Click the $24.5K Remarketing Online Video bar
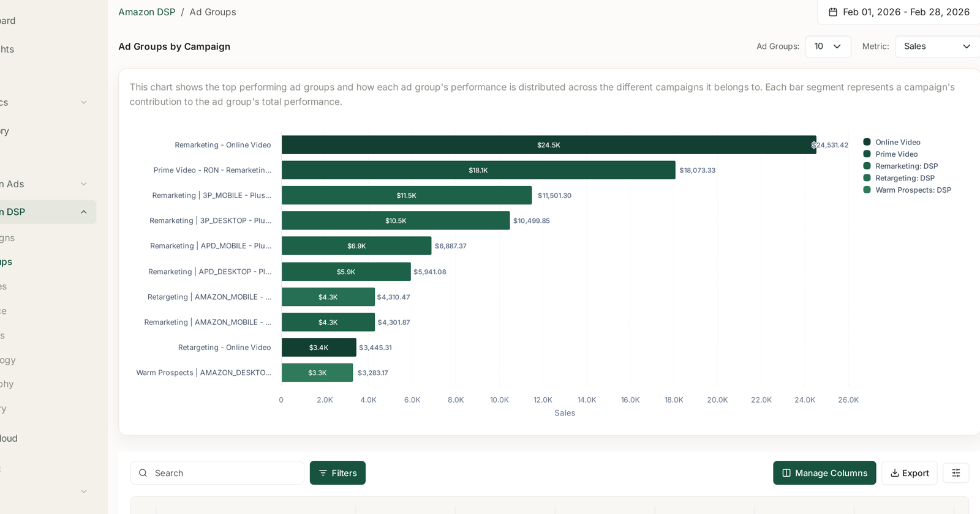This screenshot has height=514, width=980. (549, 145)
